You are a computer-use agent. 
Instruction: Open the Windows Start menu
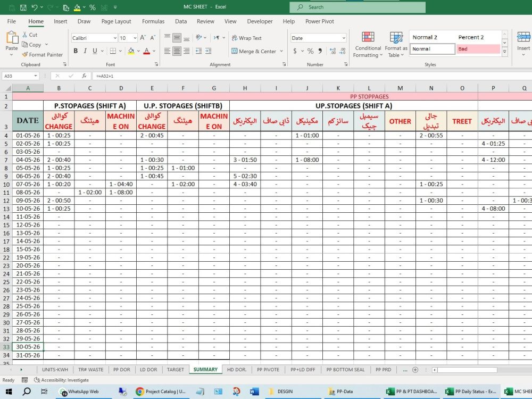point(9,392)
